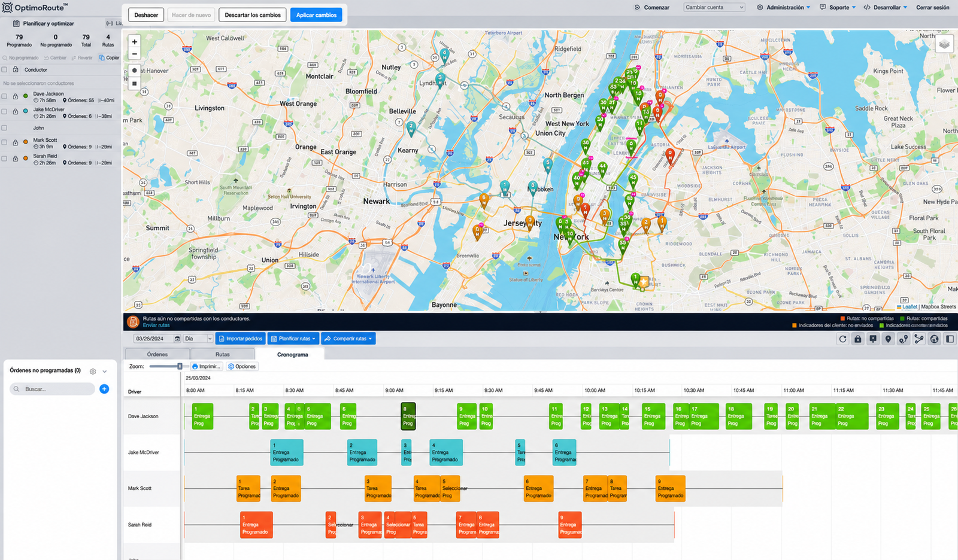Adjust the timeline Zoom slider
Screen dimensions: 958x560
tap(180, 366)
